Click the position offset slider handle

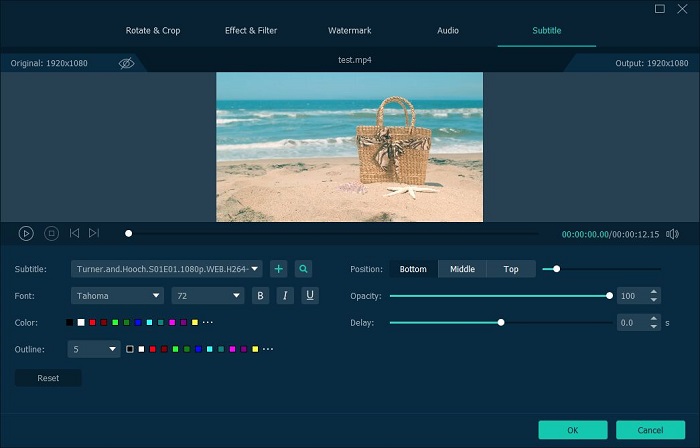tap(556, 269)
